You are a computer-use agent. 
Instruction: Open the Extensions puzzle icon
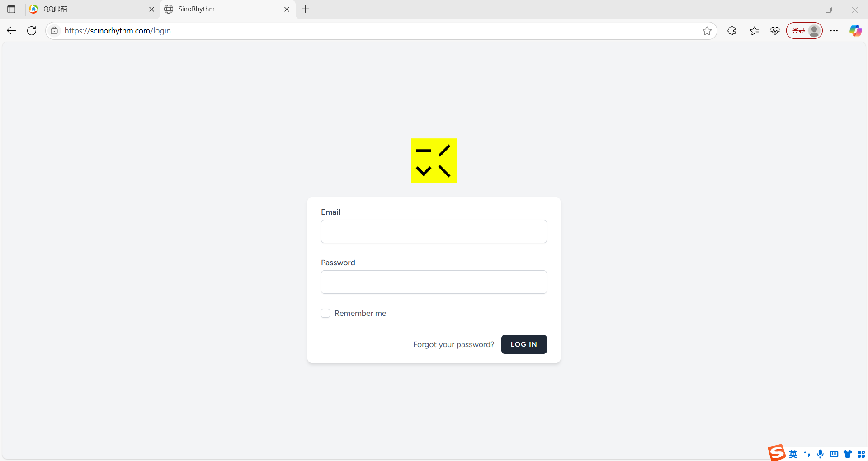[731, 31]
